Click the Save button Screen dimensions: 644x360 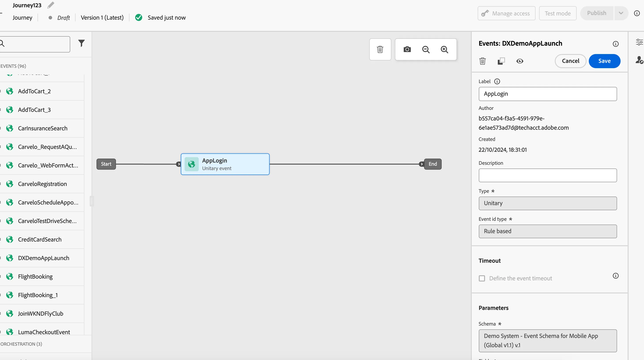pyautogui.click(x=604, y=61)
